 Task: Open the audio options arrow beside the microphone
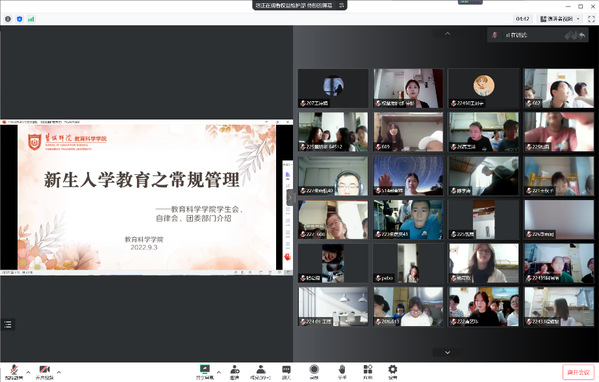(28, 372)
